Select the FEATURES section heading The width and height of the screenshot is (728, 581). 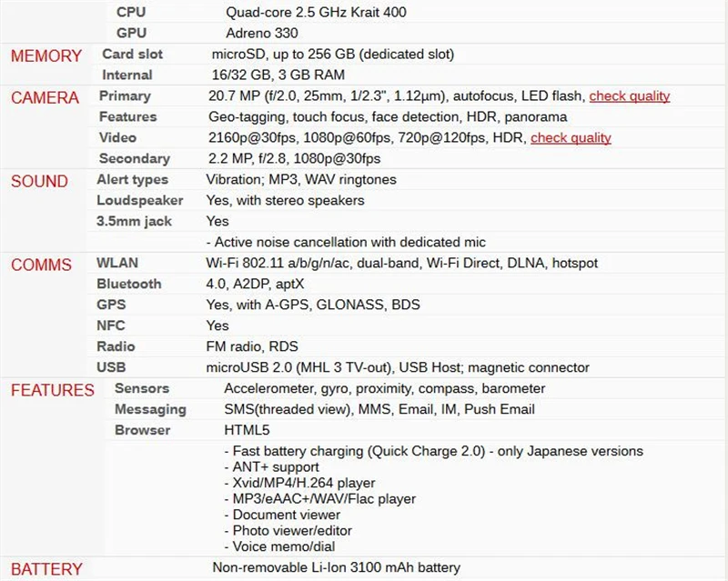(x=53, y=390)
